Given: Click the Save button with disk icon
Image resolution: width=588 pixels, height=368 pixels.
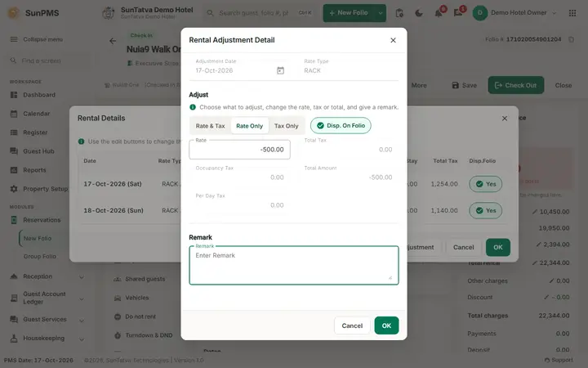Looking at the screenshot, I should coord(464,85).
